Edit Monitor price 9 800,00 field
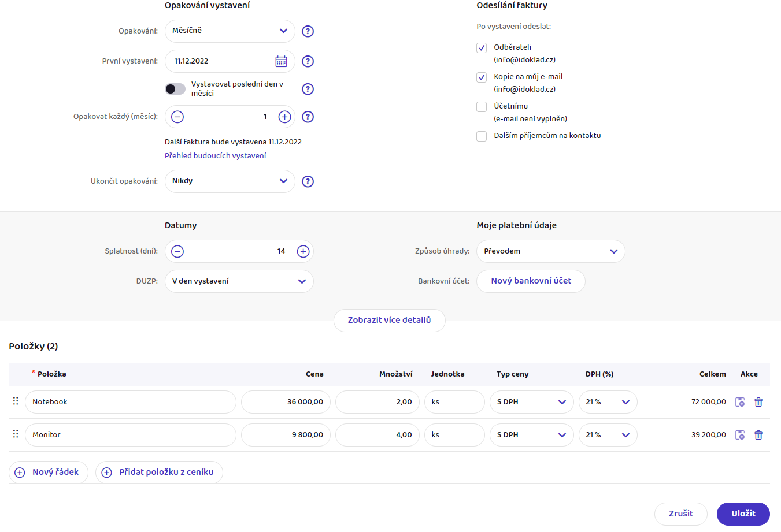Image resolution: width=781 pixels, height=532 pixels. 286,435
